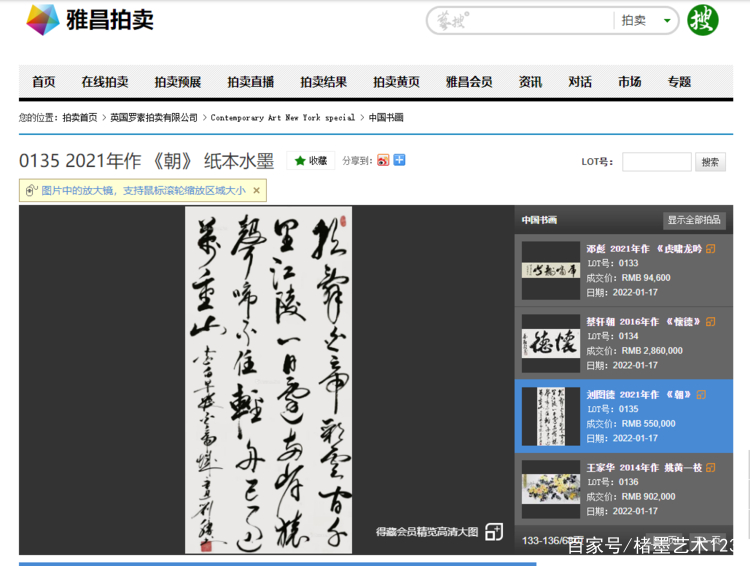
Task: Click the 搜索 LOT search button
Action: click(x=710, y=162)
